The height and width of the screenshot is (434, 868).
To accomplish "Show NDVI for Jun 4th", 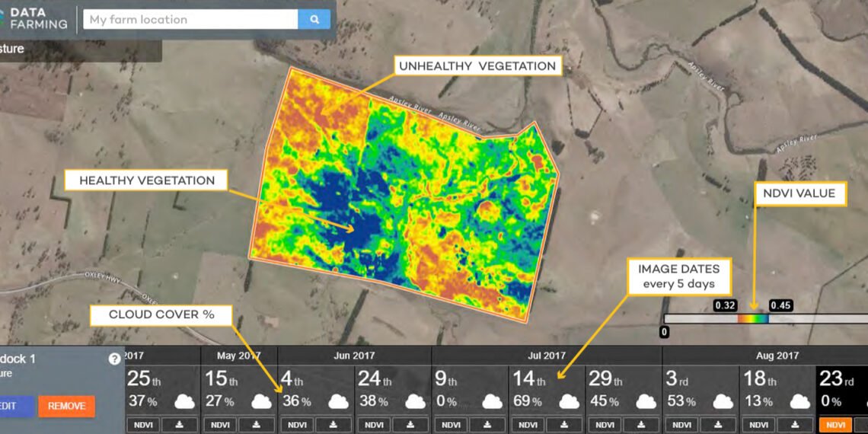I will click(x=297, y=425).
